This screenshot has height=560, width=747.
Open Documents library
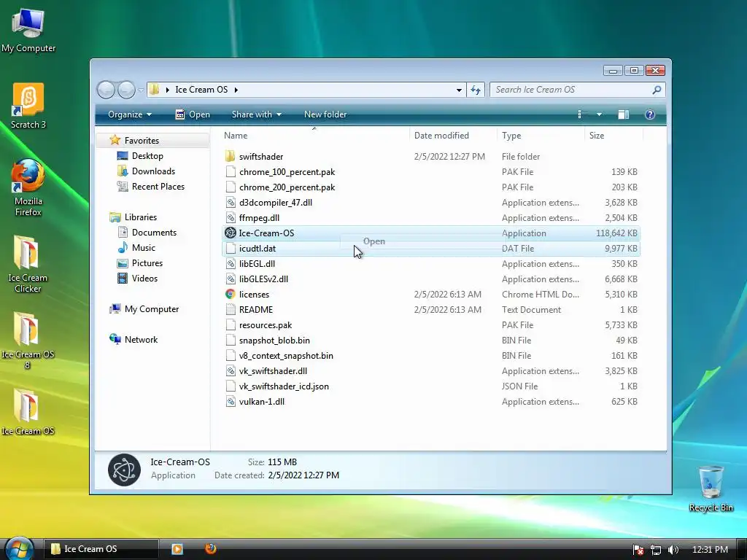click(154, 233)
